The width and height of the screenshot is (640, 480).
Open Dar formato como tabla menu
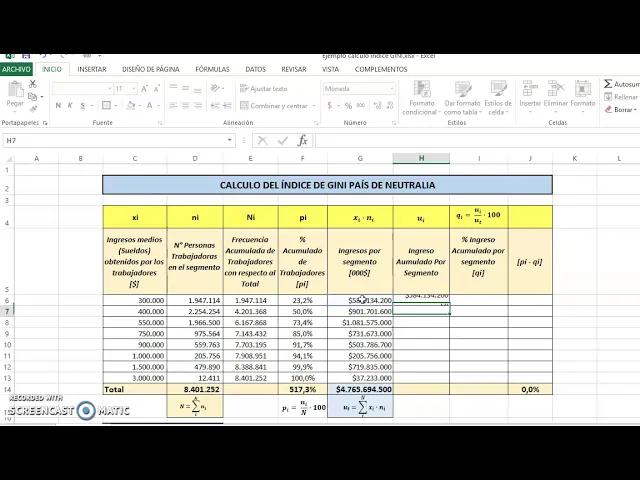[462, 98]
